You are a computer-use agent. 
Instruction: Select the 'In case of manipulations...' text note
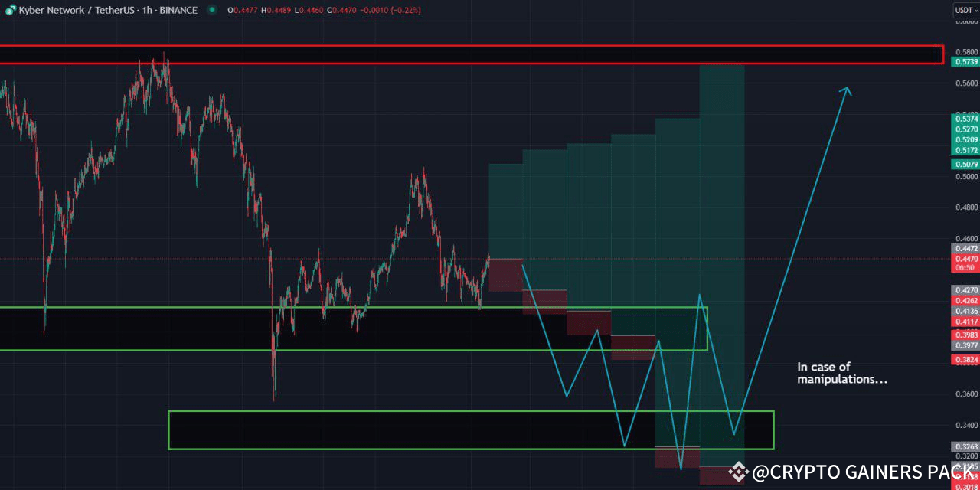[842, 373]
